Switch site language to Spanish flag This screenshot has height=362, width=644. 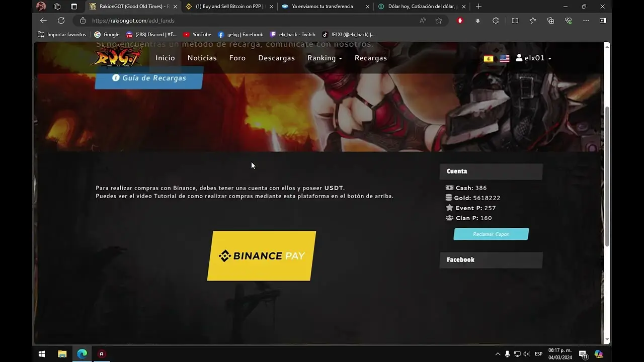(489, 58)
